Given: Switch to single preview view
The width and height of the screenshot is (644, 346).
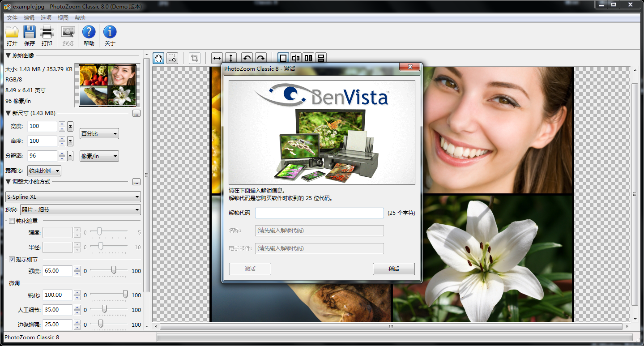Looking at the screenshot, I should pyautogui.click(x=283, y=58).
